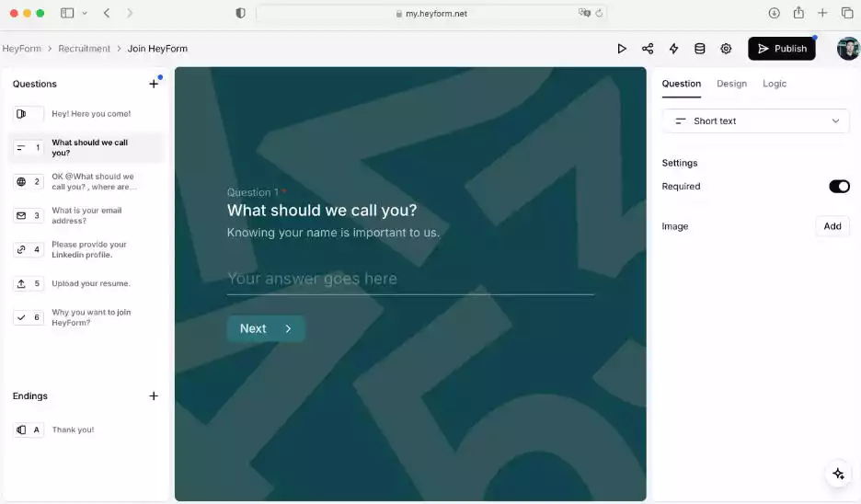Switch to the Logic tab
Image resolution: width=861 pixels, height=504 pixels.
tap(775, 84)
